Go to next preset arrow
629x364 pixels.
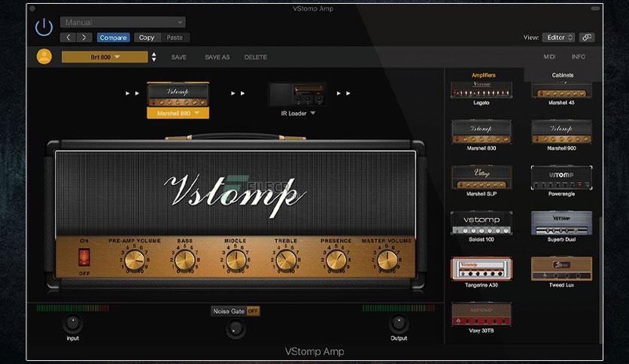[x=84, y=38]
